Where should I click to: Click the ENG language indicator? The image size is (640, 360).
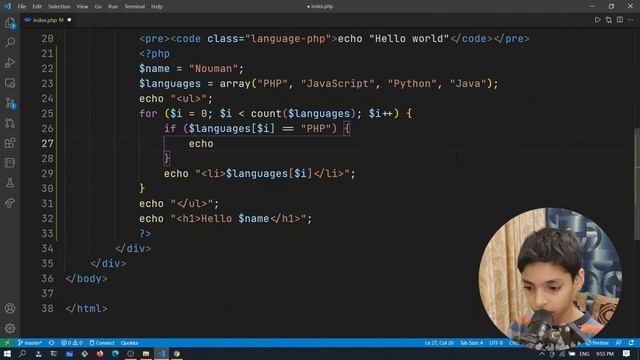pyautogui.click(x=584, y=353)
